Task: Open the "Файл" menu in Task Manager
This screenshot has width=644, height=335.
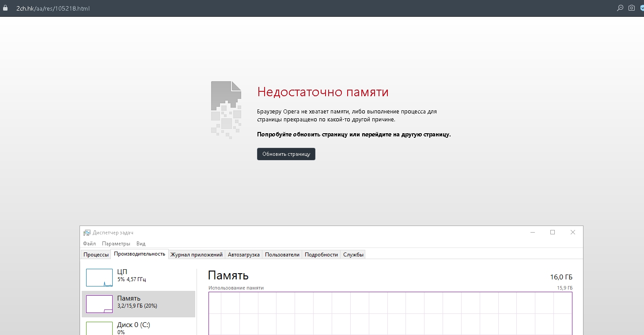Action: click(89, 244)
